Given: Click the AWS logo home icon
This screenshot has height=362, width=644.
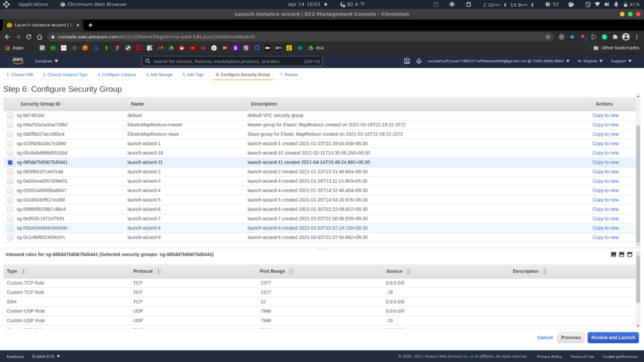Looking at the screenshot, I should pyautogui.click(x=18, y=61).
